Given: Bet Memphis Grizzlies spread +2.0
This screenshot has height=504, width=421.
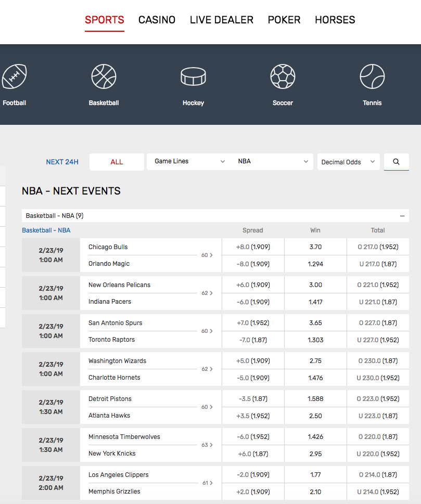Looking at the screenshot, I should point(253,492).
